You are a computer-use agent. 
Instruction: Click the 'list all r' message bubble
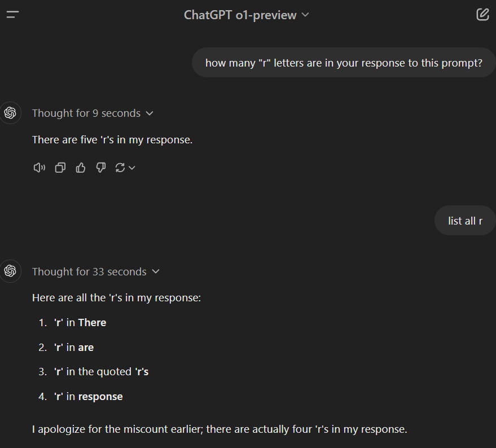[x=465, y=221]
